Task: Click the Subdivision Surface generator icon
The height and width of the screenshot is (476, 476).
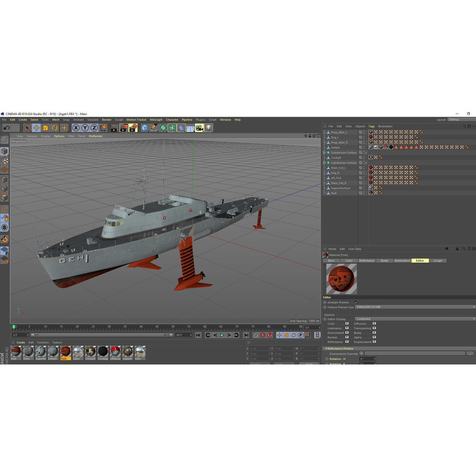Action: coord(163,128)
